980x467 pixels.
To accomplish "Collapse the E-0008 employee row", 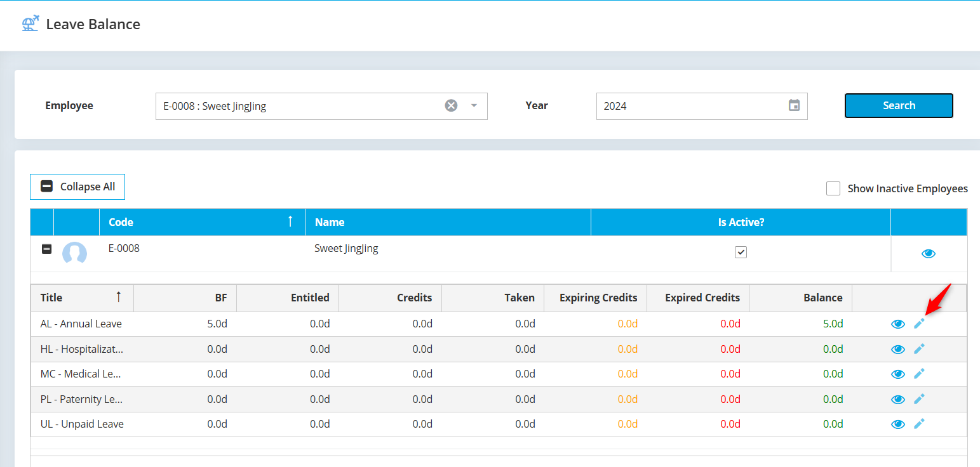I will pyautogui.click(x=46, y=249).
